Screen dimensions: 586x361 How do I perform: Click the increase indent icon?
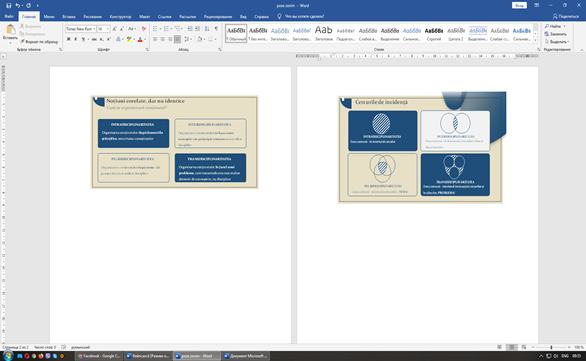197,29
